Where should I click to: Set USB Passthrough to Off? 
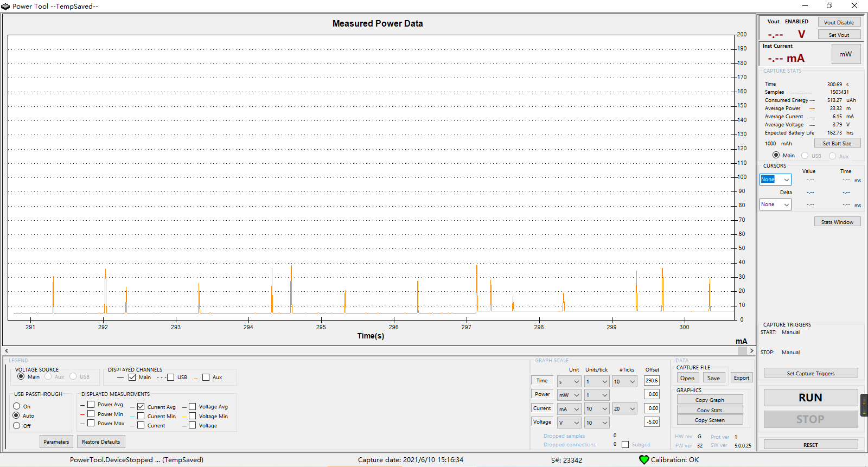[16, 426]
